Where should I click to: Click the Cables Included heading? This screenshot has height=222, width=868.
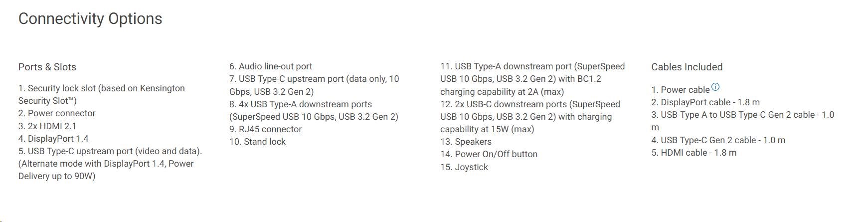pyautogui.click(x=687, y=67)
